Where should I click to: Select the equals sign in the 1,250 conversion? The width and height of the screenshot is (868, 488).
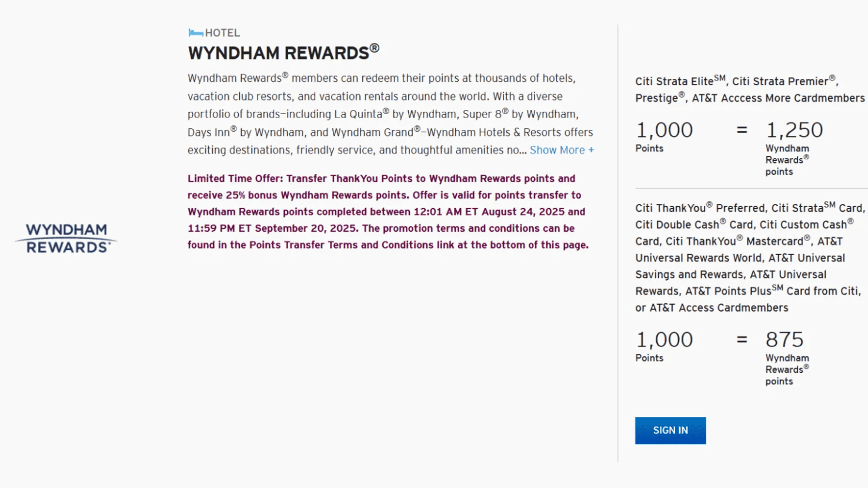coord(742,131)
